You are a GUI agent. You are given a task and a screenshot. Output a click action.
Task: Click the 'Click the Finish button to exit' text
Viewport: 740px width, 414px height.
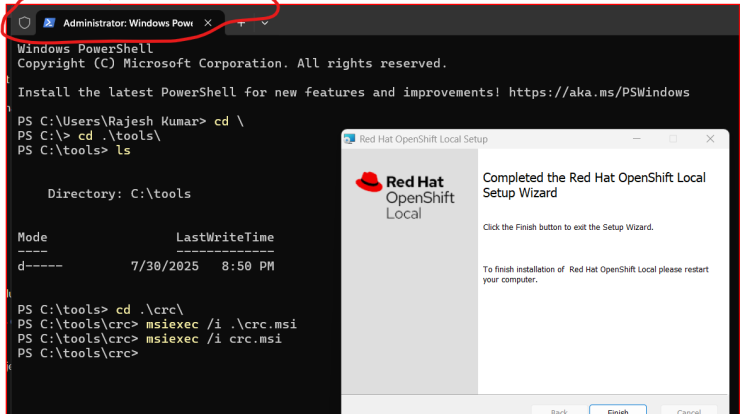click(568, 227)
